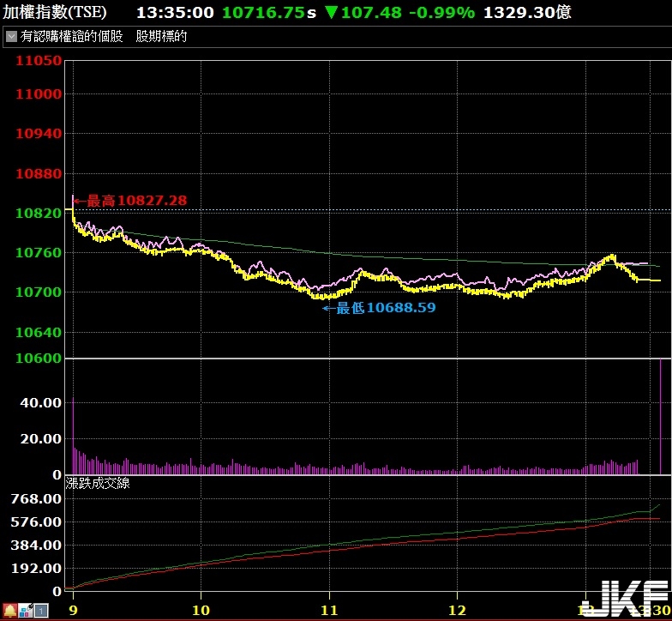Viewport: 672px width, 621px height.
Task: Click the time 13:35:00 in header
Action: tap(175, 12)
